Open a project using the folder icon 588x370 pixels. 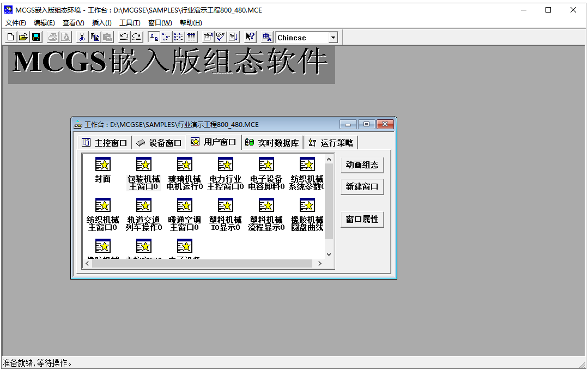pyautogui.click(x=23, y=37)
